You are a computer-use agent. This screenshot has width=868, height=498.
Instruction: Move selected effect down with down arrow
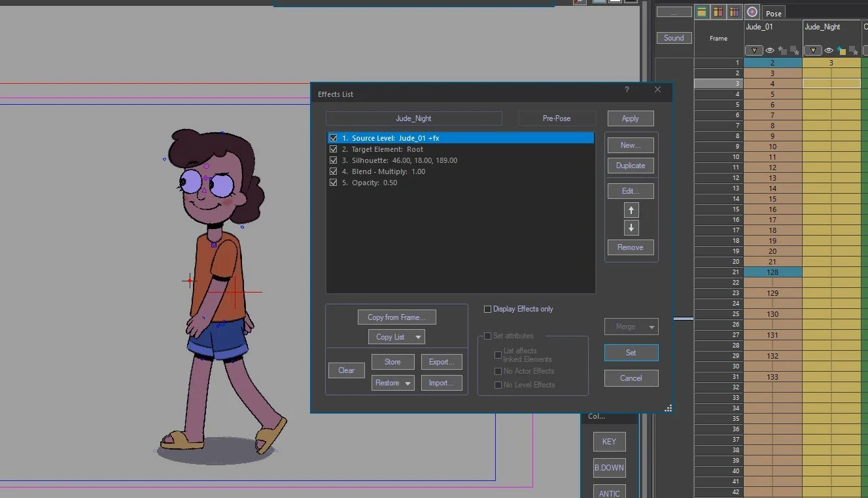click(x=631, y=228)
